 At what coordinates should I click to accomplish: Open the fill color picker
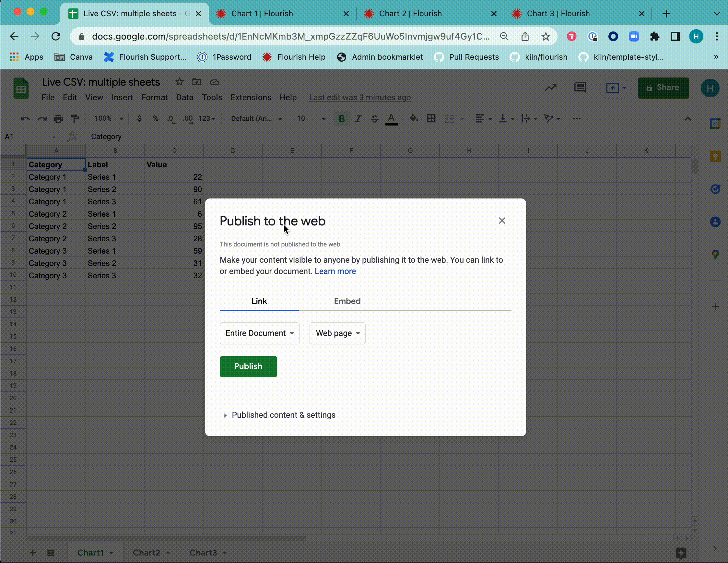click(x=413, y=118)
